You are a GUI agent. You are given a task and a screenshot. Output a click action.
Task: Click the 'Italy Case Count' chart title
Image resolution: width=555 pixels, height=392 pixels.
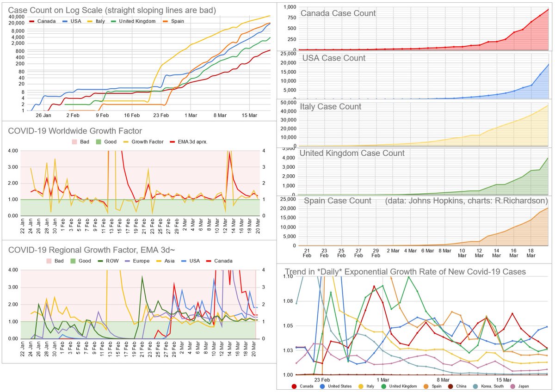[331, 106]
